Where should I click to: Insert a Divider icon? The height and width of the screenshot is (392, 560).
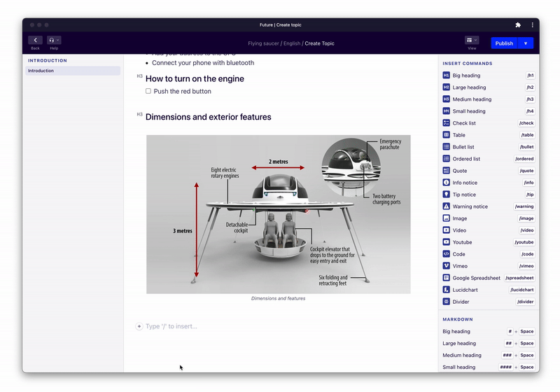(446, 302)
